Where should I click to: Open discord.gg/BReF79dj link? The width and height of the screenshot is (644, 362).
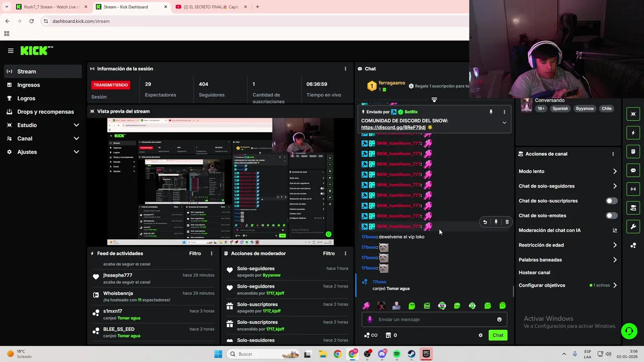393,128
